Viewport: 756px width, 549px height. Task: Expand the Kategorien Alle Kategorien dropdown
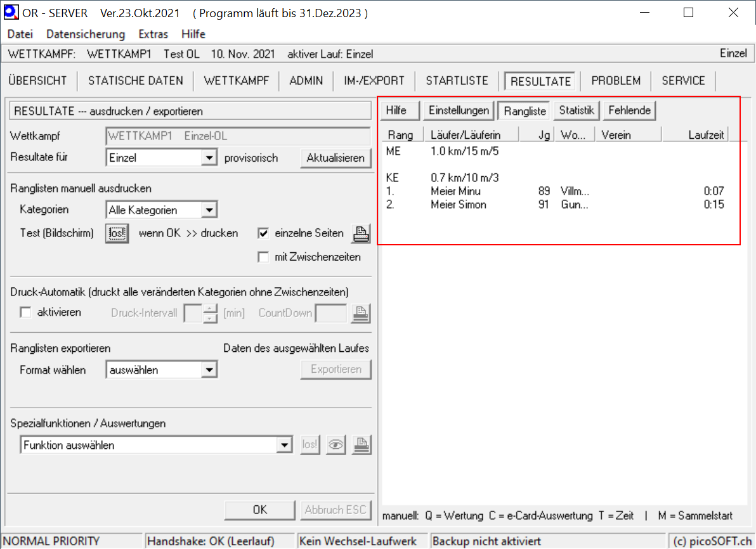(x=209, y=210)
